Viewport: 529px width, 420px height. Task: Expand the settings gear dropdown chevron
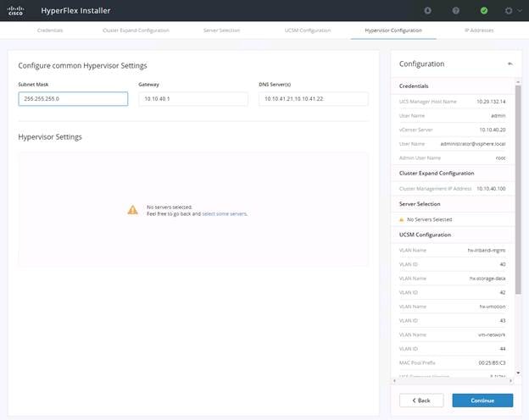tap(520, 11)
